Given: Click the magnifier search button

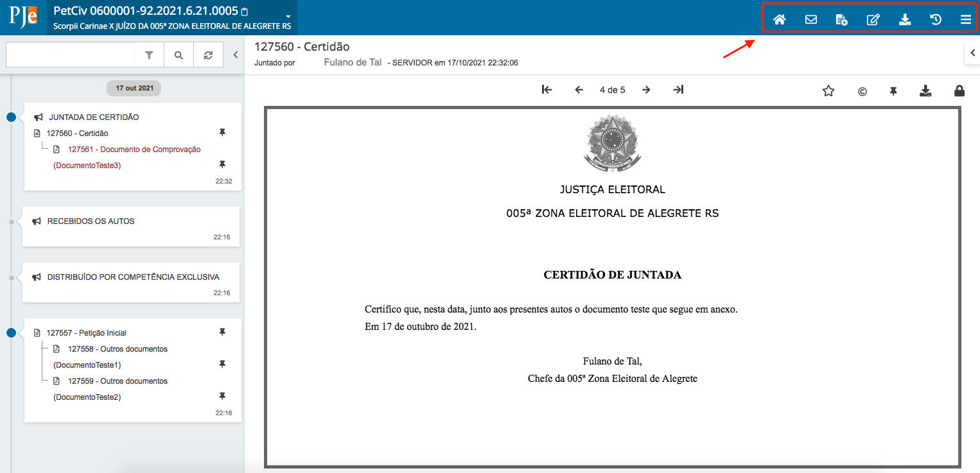Looking at the screenshot, I should click(179, 55).
